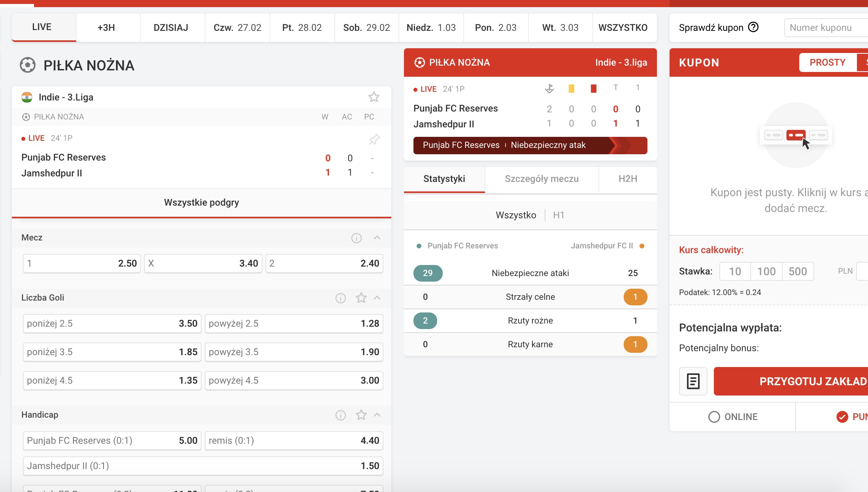Pick powyżej 4.5 at 3.00
The width and height of the screenshot is (868, 492).
[x=294, y=380]
